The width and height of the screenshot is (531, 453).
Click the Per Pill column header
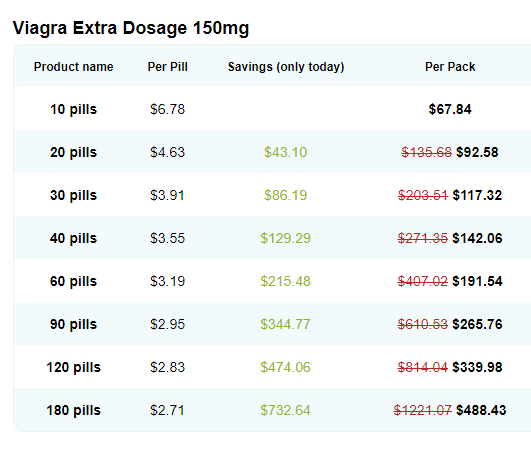[168, 67]
